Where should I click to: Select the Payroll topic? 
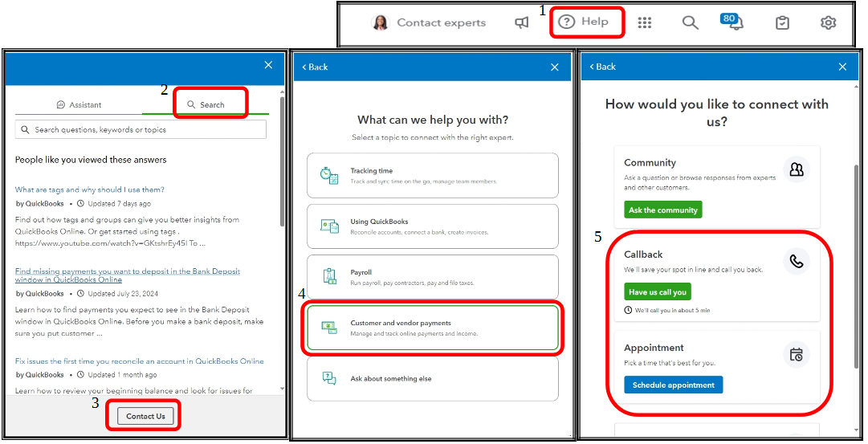click(433, 277)
